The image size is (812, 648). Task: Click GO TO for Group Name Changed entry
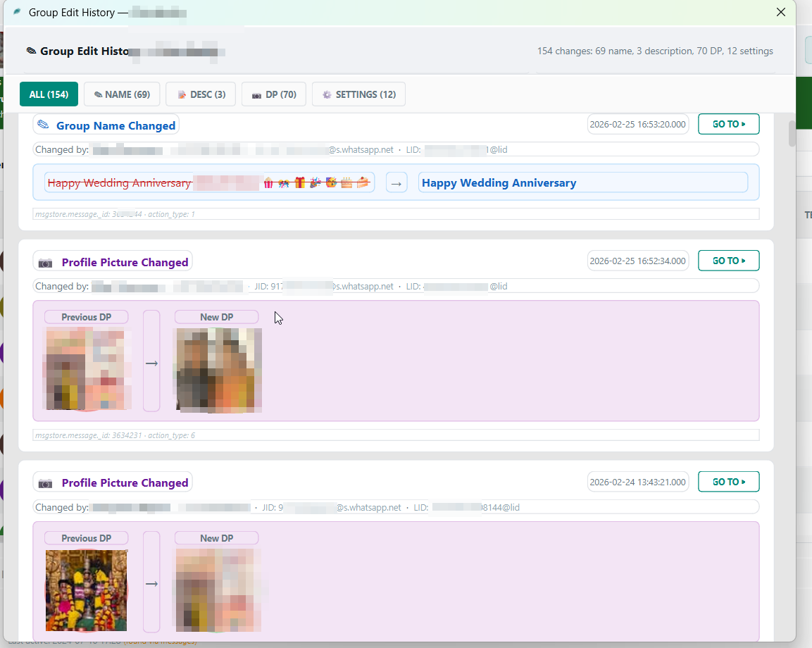(729, 124)
